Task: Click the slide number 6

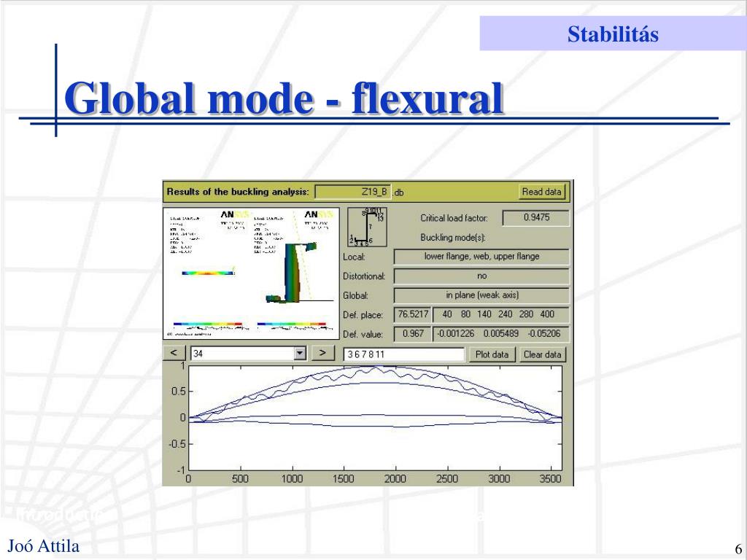Action: coord(738,548)
